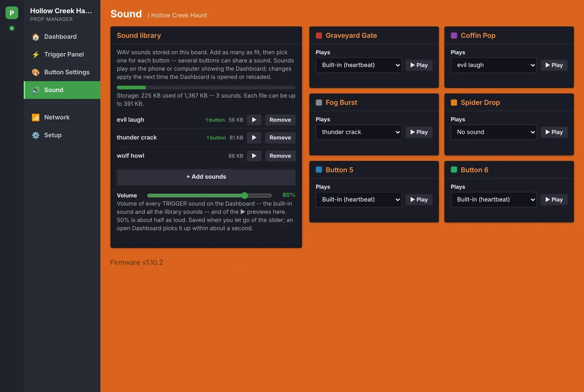Preview the wolf howl sound
The width and height of the screenshot is (584, 392).
[x=254, y=156]
